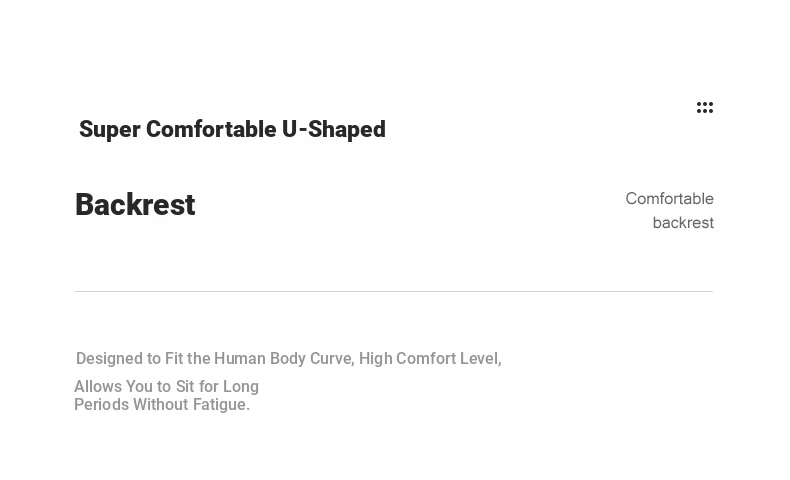Select the "High Comfort Level," phrase

[430, 359]
